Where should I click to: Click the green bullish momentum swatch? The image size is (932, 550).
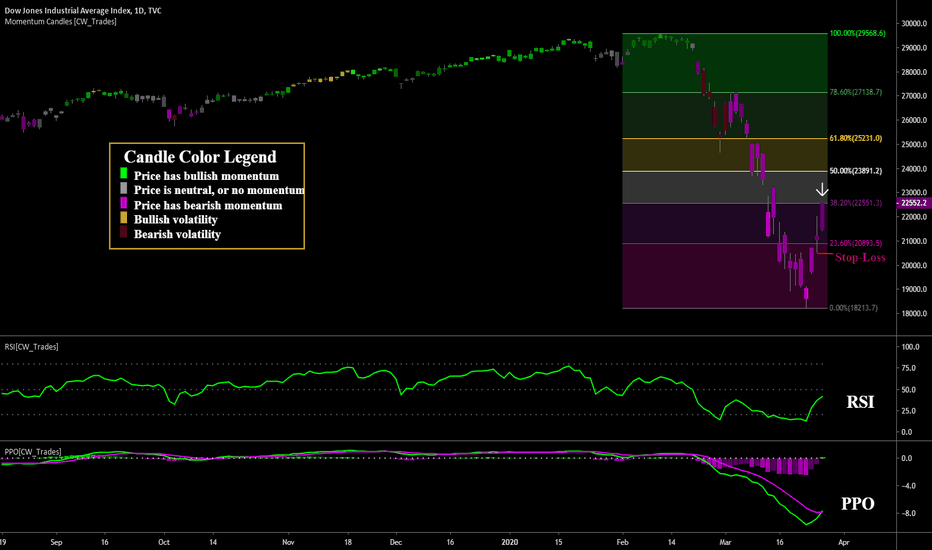coord(124,173)
